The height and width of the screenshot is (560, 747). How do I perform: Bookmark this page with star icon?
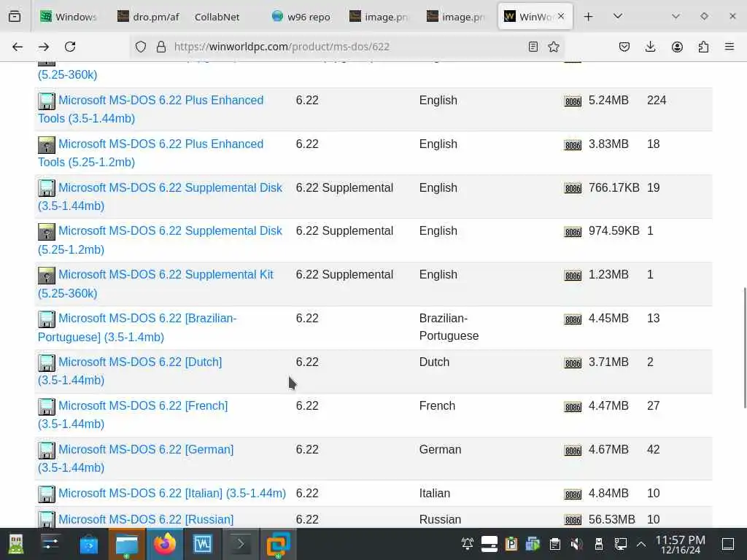click(554, 47)
